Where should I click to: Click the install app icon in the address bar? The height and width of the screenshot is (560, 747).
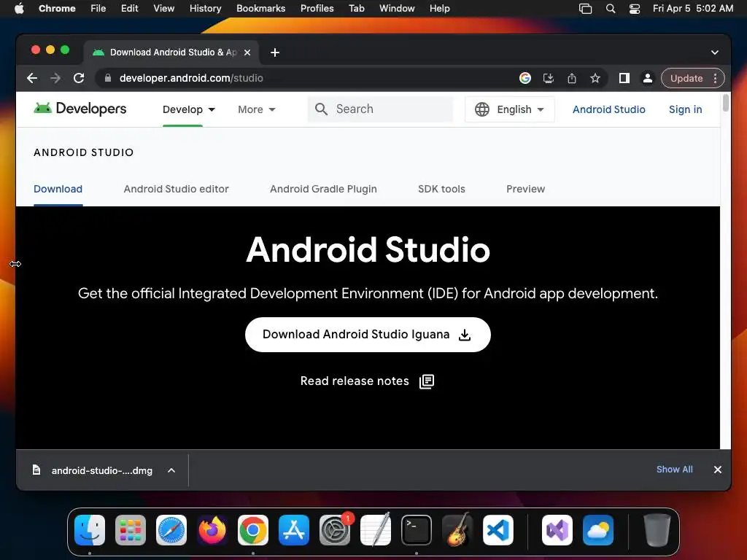(549, 78)
